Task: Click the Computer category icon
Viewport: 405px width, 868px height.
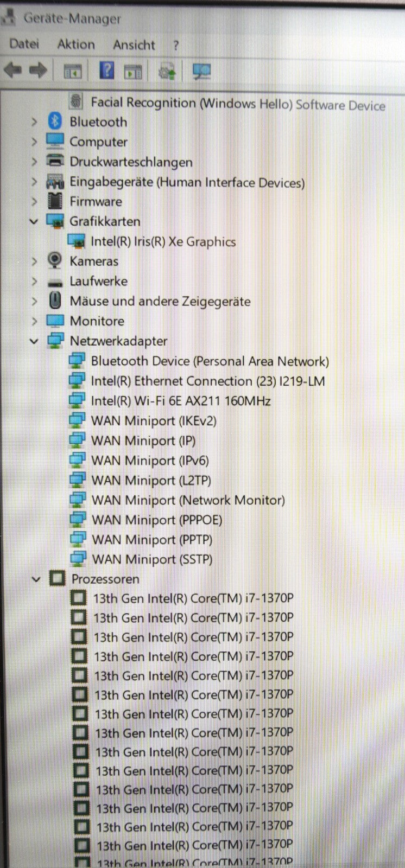Action: click(x=55, y=141)
